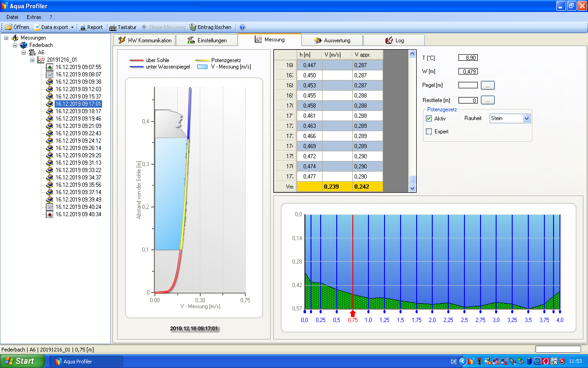Open the Rauheit dropdown showing Stein
Image resolution: width=588 pixels, height=368 pixels.
pyautogui.click(x=527, y=119)
